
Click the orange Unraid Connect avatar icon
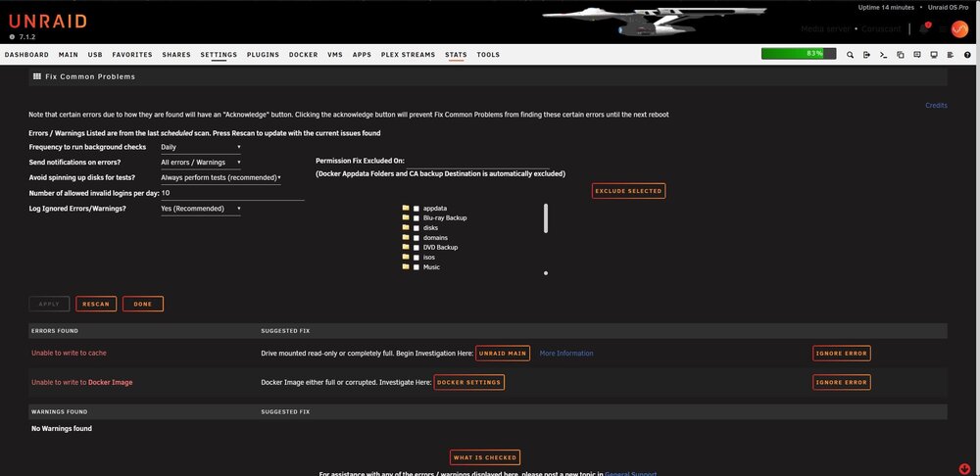959,29
